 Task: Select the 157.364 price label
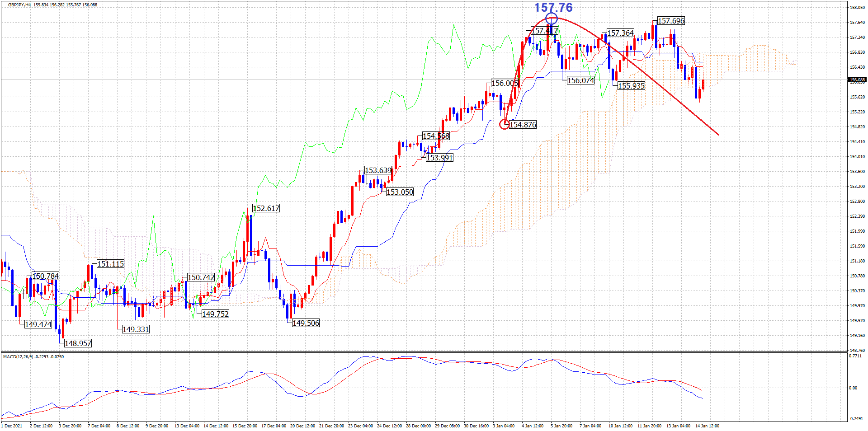pos(620,33)
